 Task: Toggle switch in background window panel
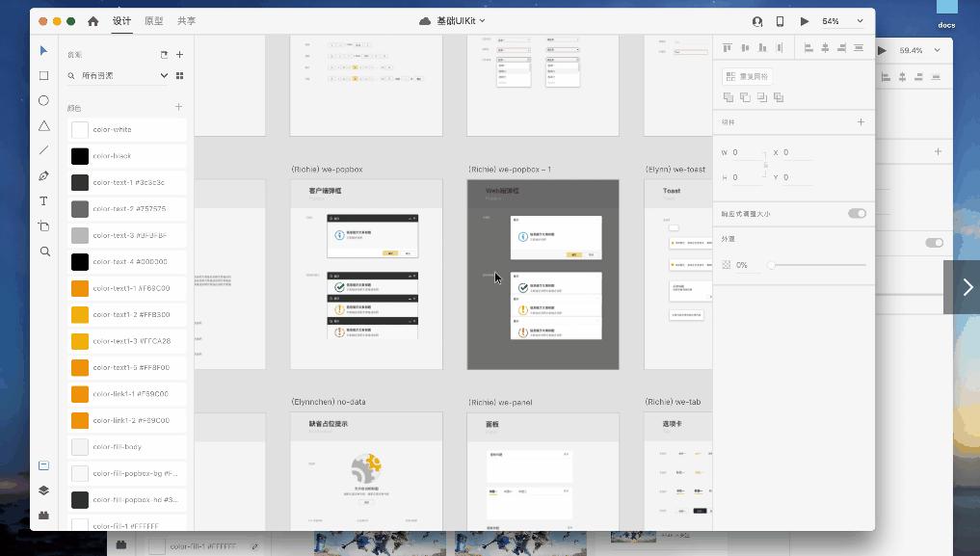935,243
